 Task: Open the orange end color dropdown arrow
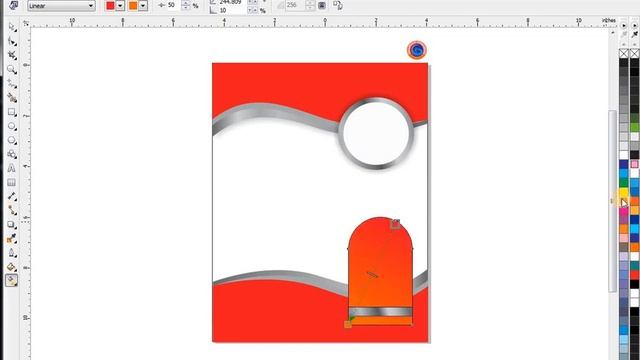[x=143, y=6]
